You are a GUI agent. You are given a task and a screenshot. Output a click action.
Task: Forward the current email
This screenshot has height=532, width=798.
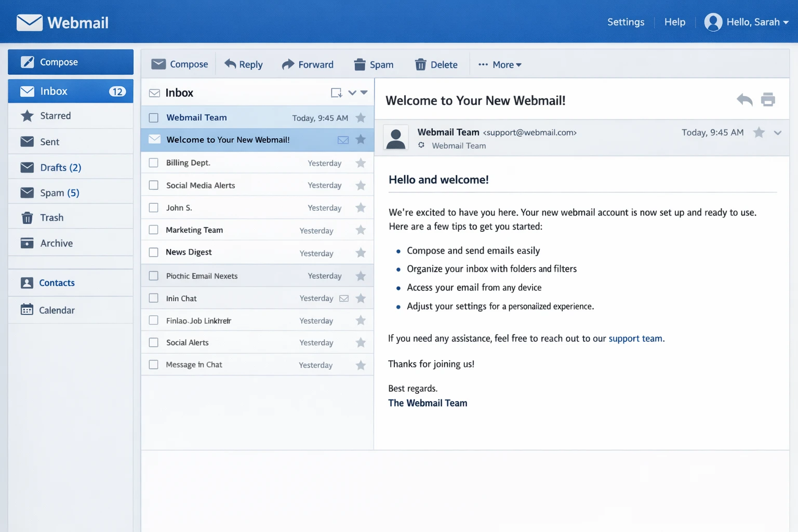[x=308, y=64]
